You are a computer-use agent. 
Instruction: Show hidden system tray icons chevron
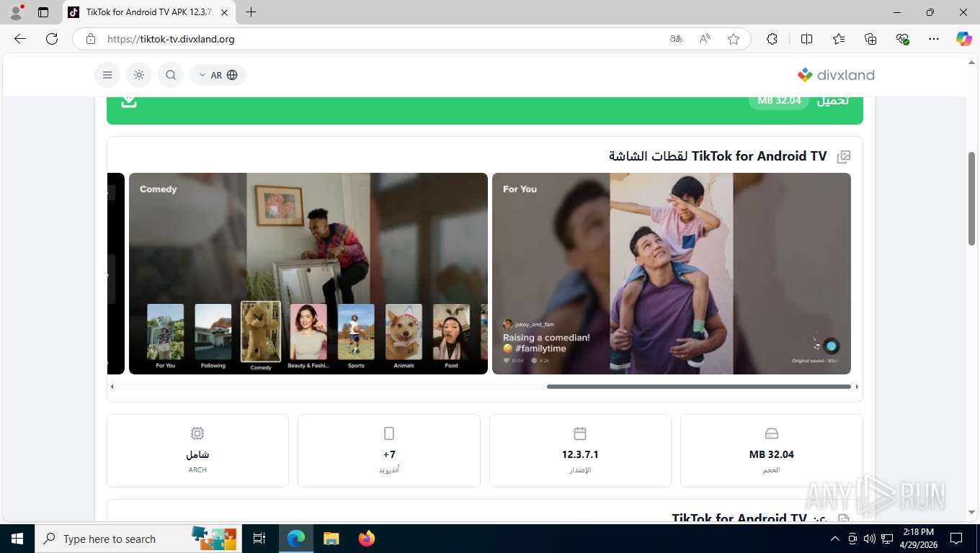tap(835, 539)
